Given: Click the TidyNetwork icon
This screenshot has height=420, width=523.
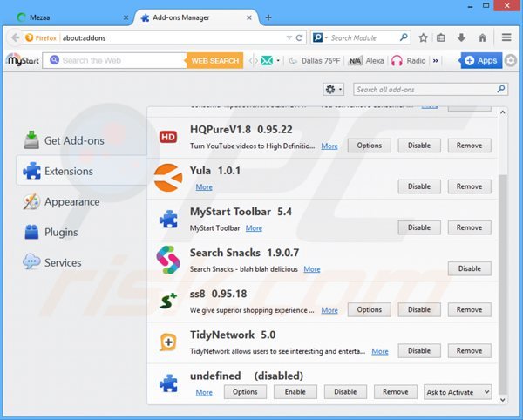Looking at the screenshot, I should click(x=168, y=342).
